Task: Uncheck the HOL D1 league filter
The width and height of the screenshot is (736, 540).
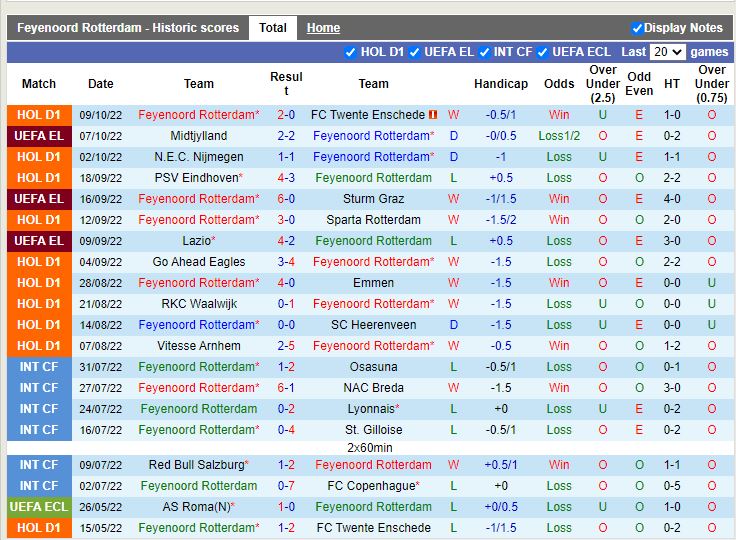Action: 350,52
